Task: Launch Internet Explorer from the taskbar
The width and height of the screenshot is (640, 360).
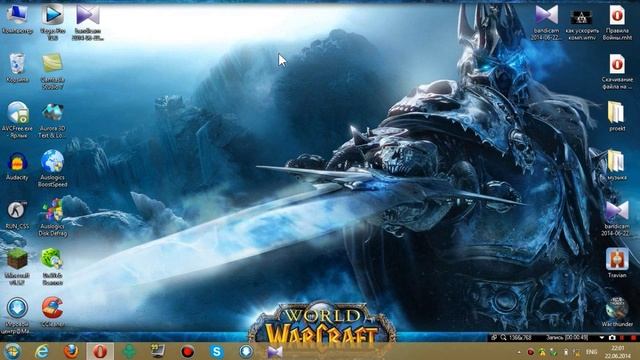Action: (42, 351)
